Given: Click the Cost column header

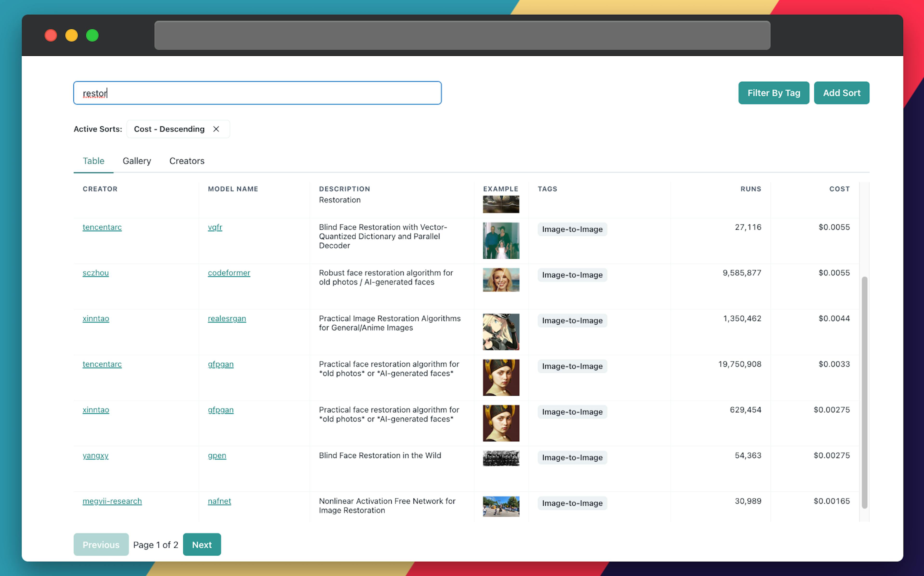Looking at the screenshot, I should tap(839, 189).
